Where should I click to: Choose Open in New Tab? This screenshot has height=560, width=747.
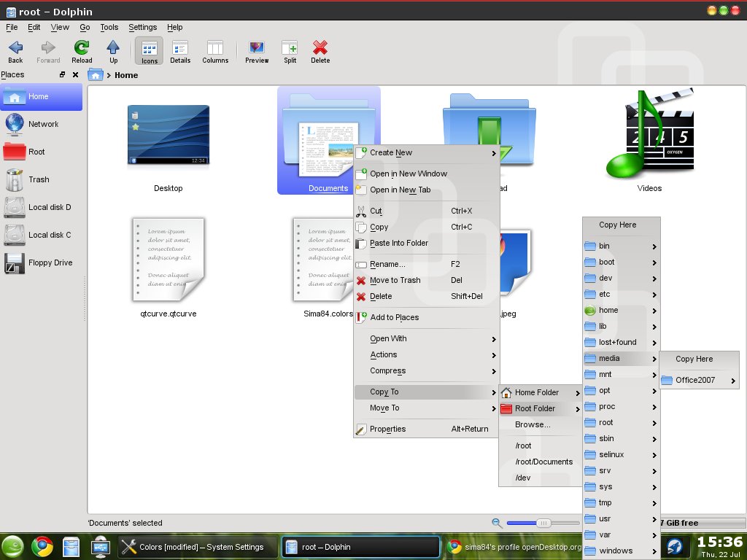tap(426, 190)
